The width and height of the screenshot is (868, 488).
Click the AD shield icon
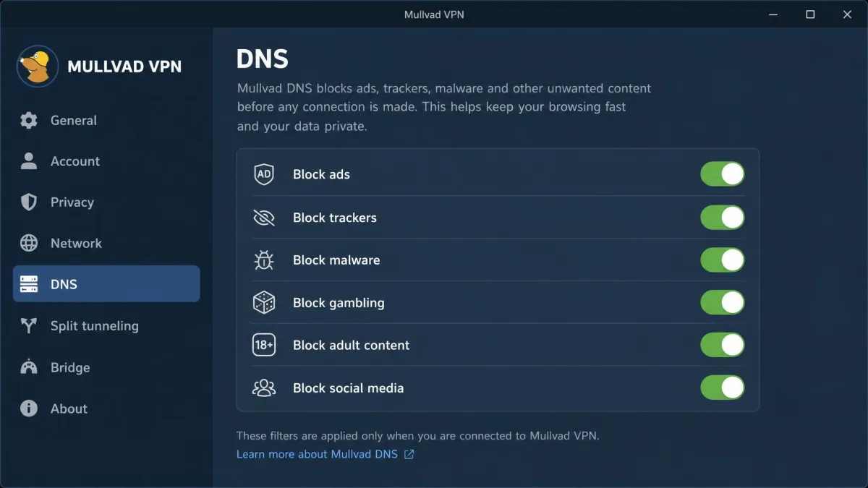[x=264, y=174]
